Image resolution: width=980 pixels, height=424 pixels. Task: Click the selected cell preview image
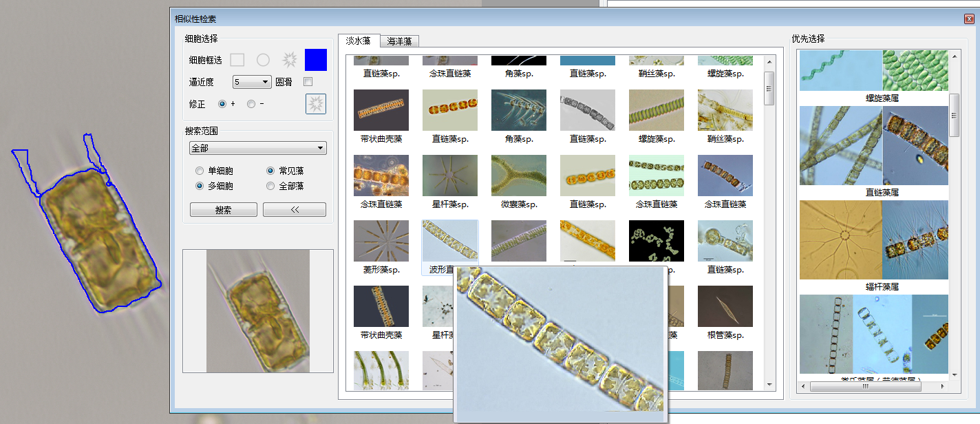[x=258, y=311]
